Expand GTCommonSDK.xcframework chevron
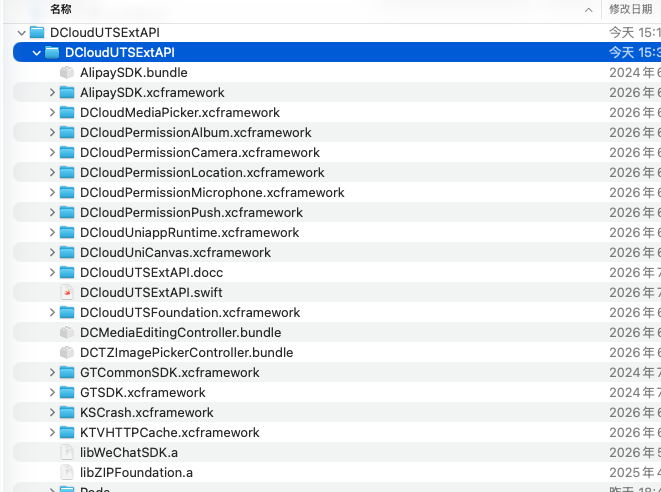This screenshot has width=661, height=492. click(52, 373)
